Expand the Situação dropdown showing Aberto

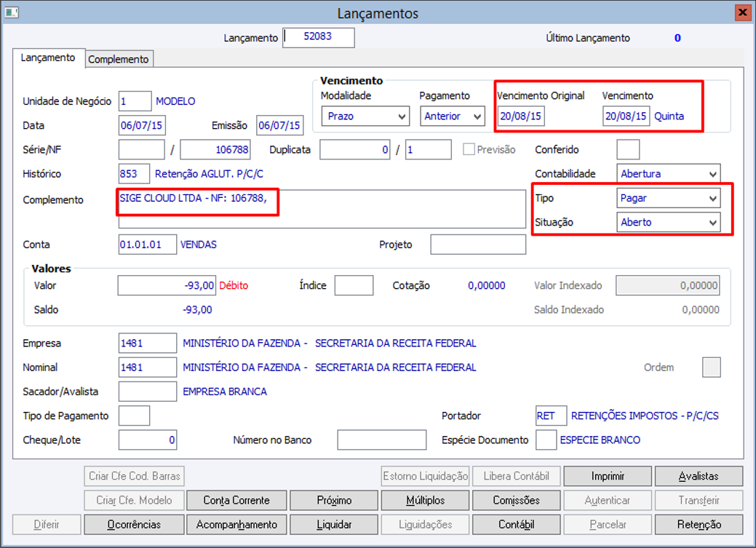[x=668, y=223]
